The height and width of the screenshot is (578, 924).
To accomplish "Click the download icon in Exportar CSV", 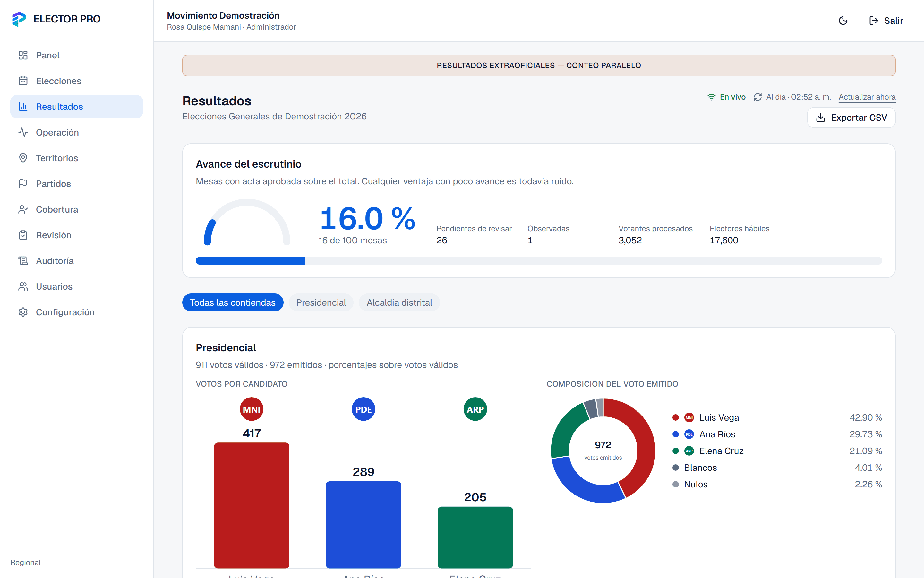I will pos(820,118).
